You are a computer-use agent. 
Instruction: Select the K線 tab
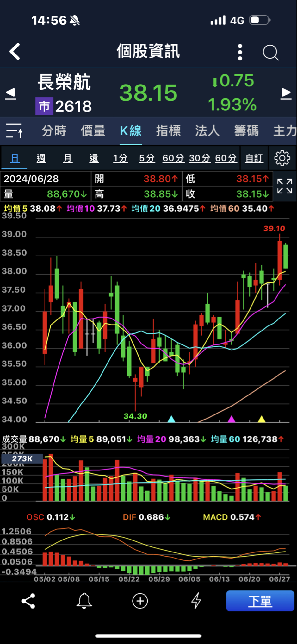pyautogui.click(x=131, y=131)
